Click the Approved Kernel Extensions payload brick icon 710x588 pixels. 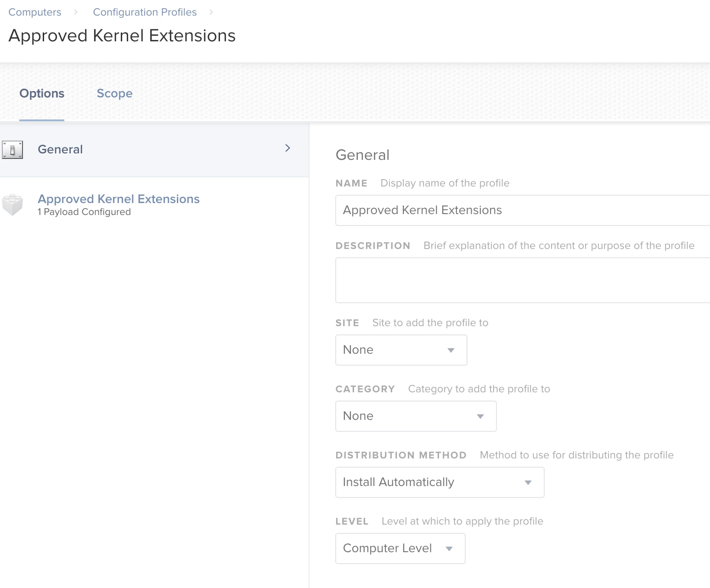pos(12,204)
